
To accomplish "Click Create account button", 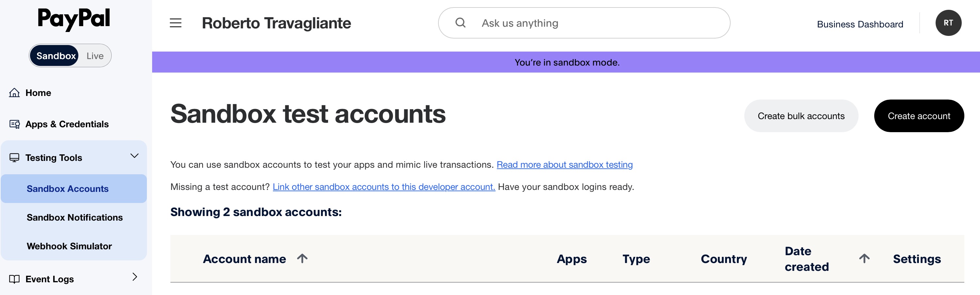I will [919, 116].
